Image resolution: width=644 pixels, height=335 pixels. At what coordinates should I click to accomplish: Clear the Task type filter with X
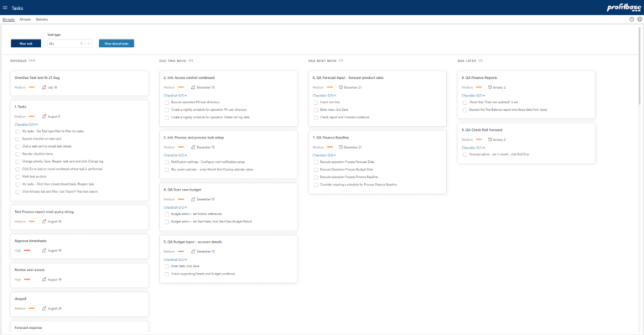[x=81, y=44]
